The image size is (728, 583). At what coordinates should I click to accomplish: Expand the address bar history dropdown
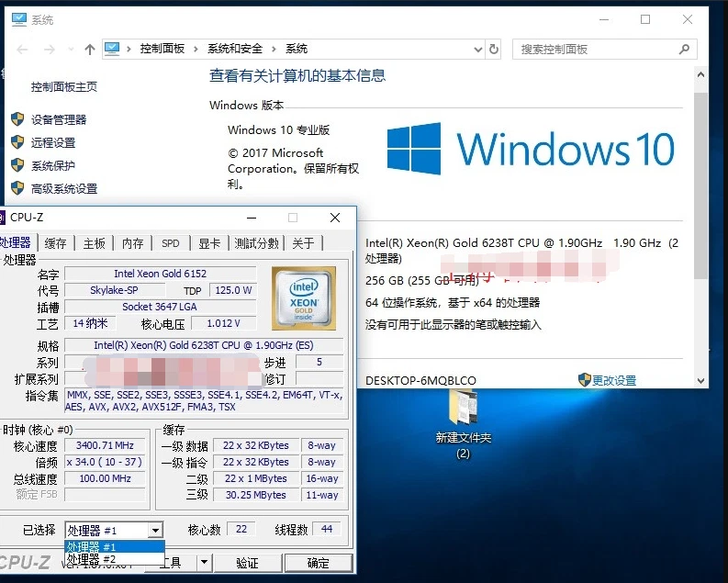[477, 50]
